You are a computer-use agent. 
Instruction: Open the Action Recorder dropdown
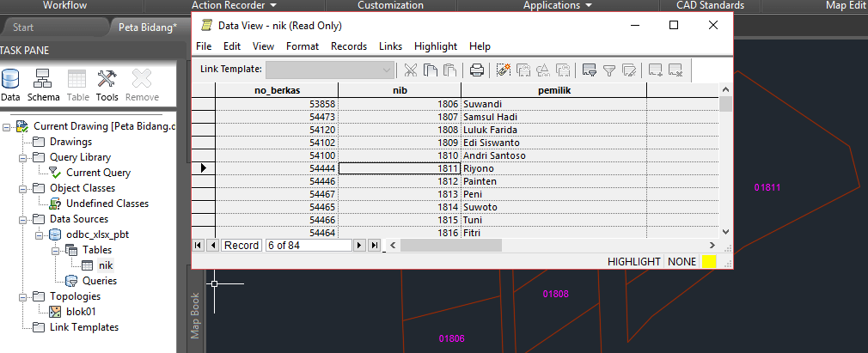pos(273,5)
